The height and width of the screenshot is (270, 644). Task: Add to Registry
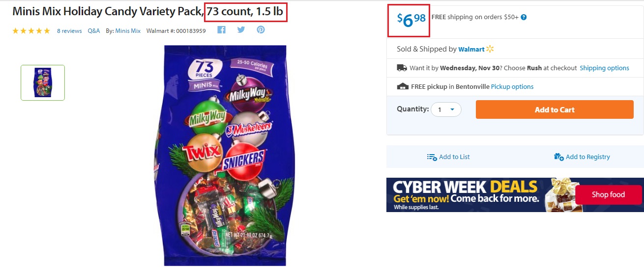pos(582,157)
